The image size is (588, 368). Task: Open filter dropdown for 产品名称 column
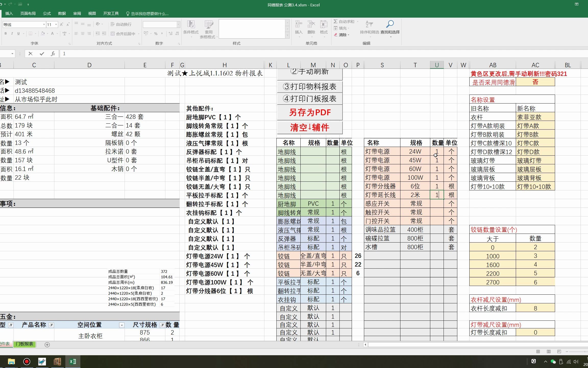tap(51, 325)
